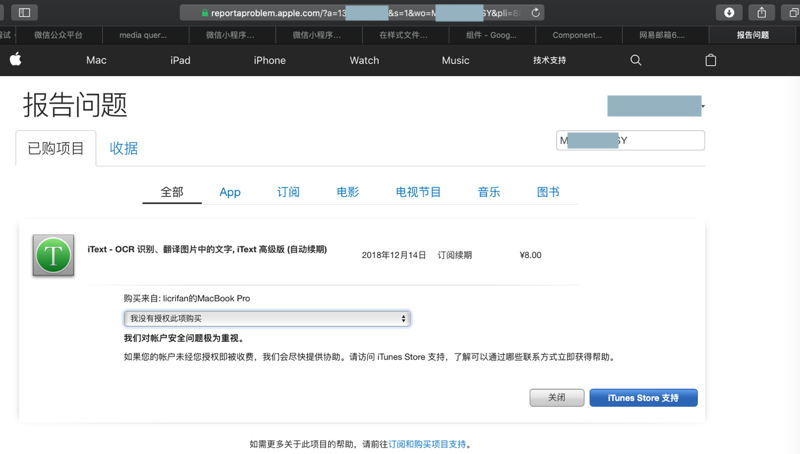This screenshot has height=454, width=800.
Task: Click the address bar URL
Action: pyautogui.click(x=362, y=13)
